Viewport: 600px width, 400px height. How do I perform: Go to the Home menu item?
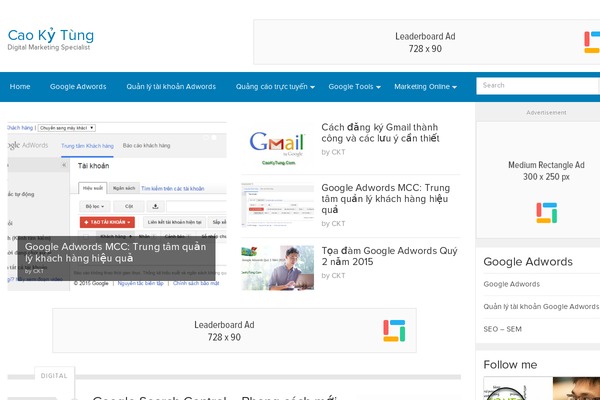point(20,87)
